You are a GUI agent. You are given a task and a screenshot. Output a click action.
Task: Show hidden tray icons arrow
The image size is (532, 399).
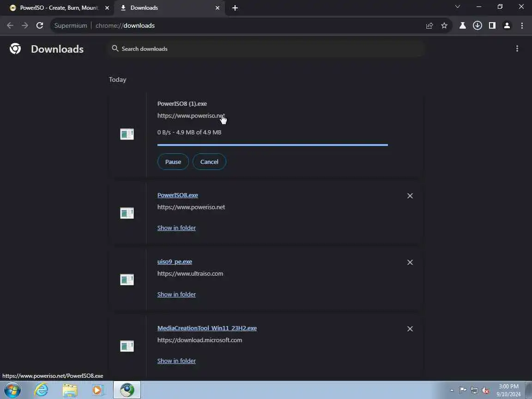pyautogui.click(x=452, y=390)
